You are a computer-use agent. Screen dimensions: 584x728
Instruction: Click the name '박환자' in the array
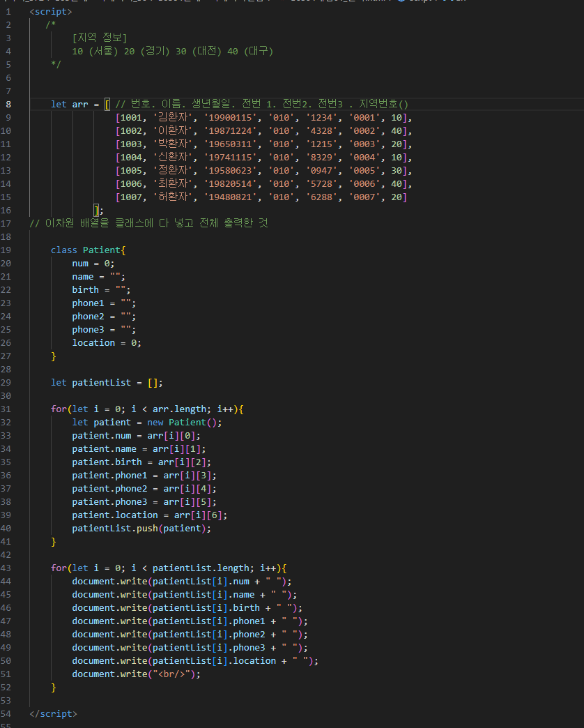[173, 144]
